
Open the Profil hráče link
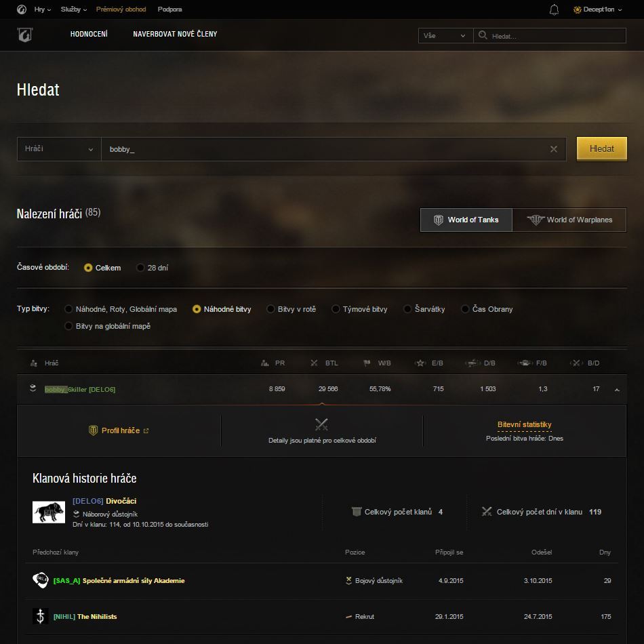click(119, 430)
